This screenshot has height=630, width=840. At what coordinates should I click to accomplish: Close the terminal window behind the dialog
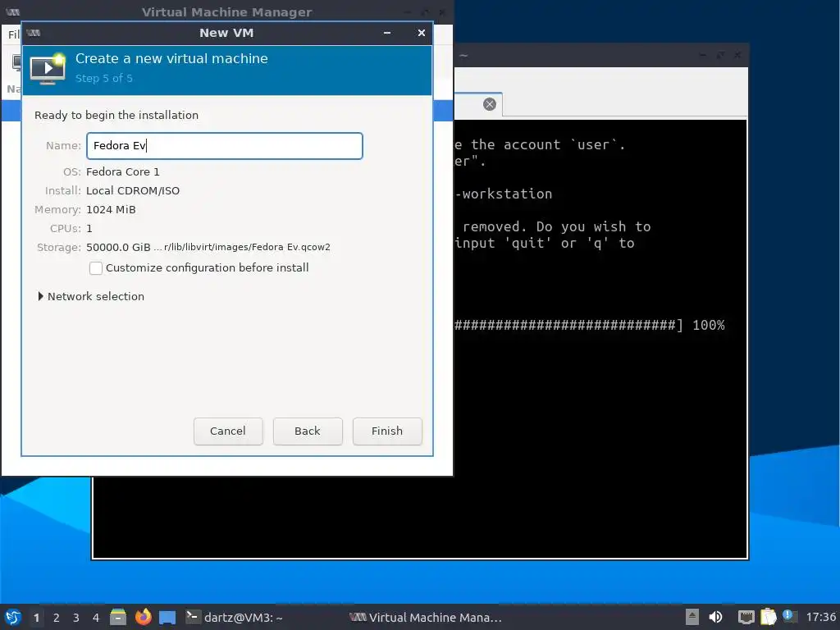click(737, 55)
